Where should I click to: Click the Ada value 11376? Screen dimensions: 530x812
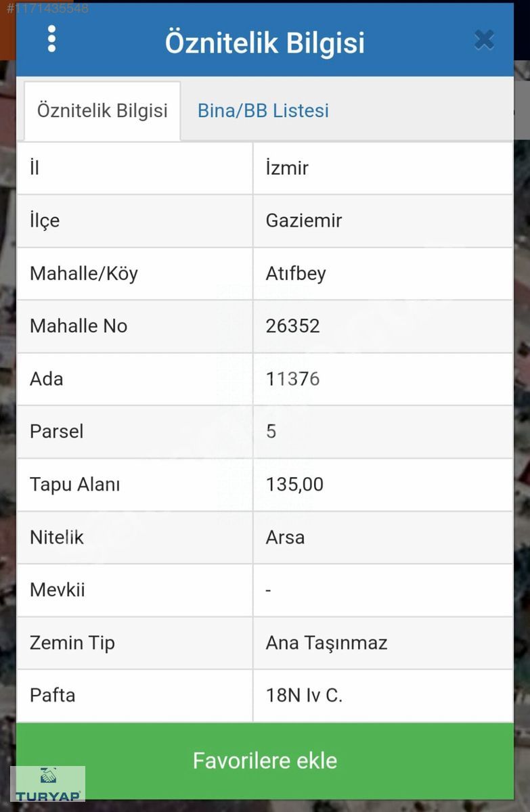point(292,379)
